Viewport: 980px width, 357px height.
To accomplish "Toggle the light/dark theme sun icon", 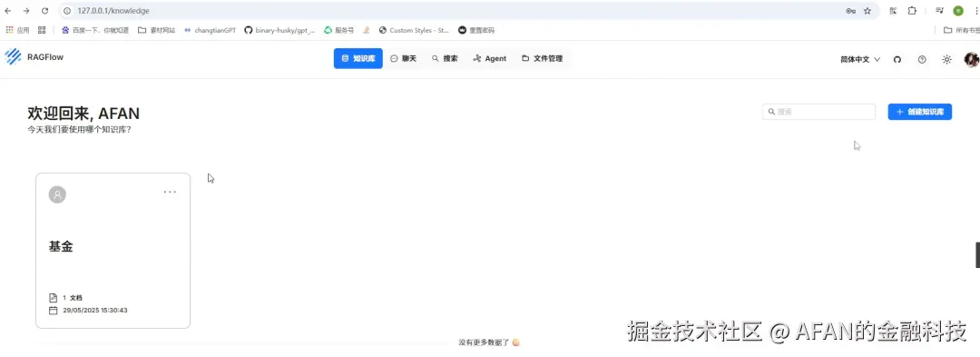I will coord(946,59).
